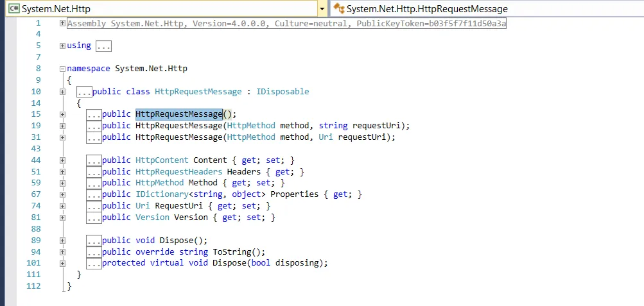This screenshot has width=644, height=306.
Task: Click the HttpContent type on line 44
Action: [x=162, y=160]
